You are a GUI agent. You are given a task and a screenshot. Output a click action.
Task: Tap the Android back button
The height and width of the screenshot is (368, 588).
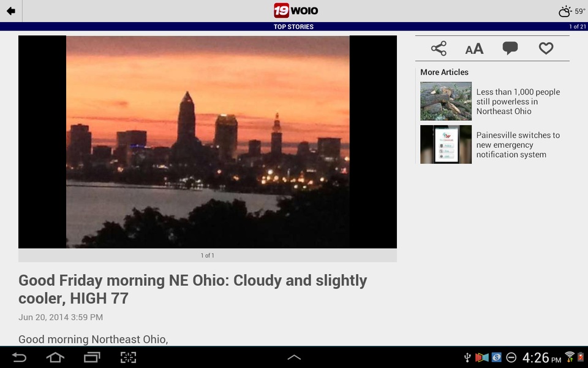(19, 357)
